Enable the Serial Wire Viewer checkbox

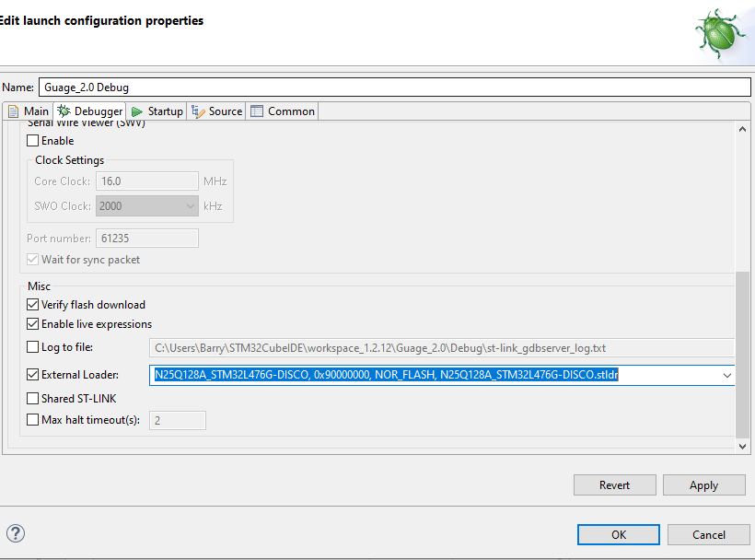pos(33,141)
